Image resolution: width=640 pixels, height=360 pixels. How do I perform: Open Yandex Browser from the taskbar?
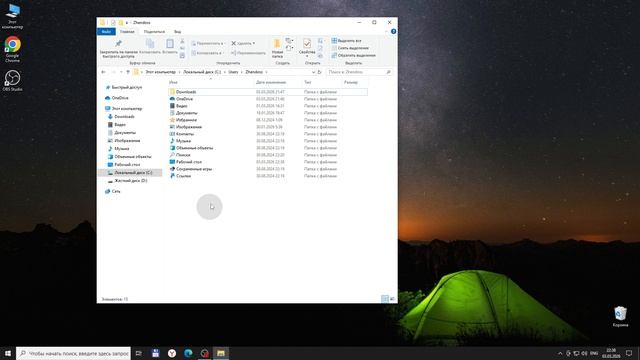[172, 353]
